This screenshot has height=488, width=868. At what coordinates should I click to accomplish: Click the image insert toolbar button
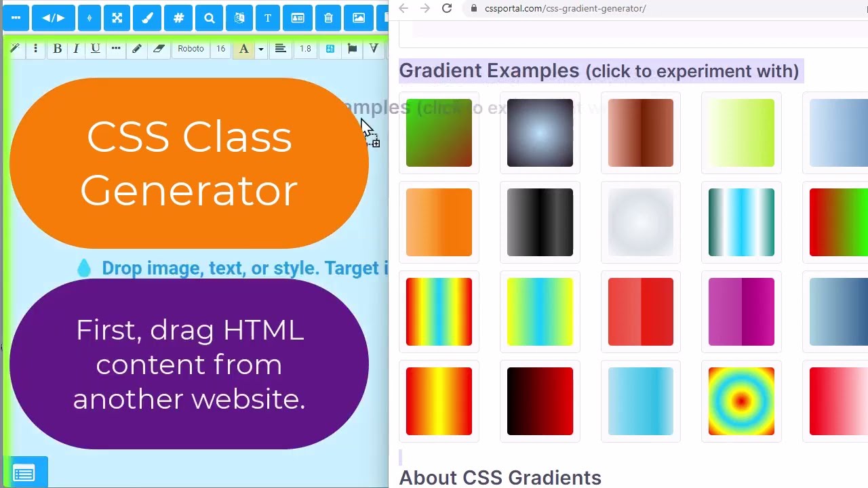tap(359, 18)
